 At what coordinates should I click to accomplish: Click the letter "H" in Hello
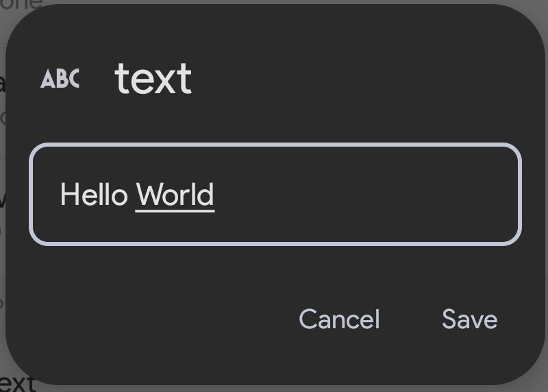[67, 195]
